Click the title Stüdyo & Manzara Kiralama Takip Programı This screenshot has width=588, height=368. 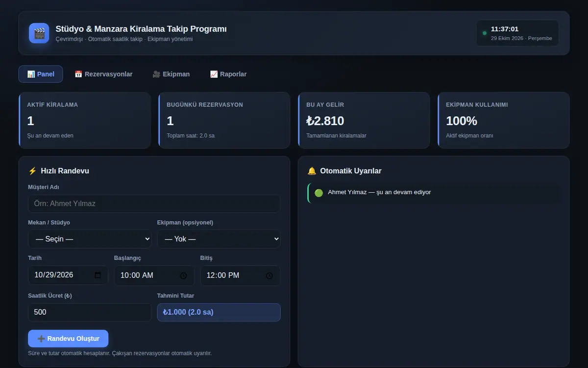click(x=141, y=29)
